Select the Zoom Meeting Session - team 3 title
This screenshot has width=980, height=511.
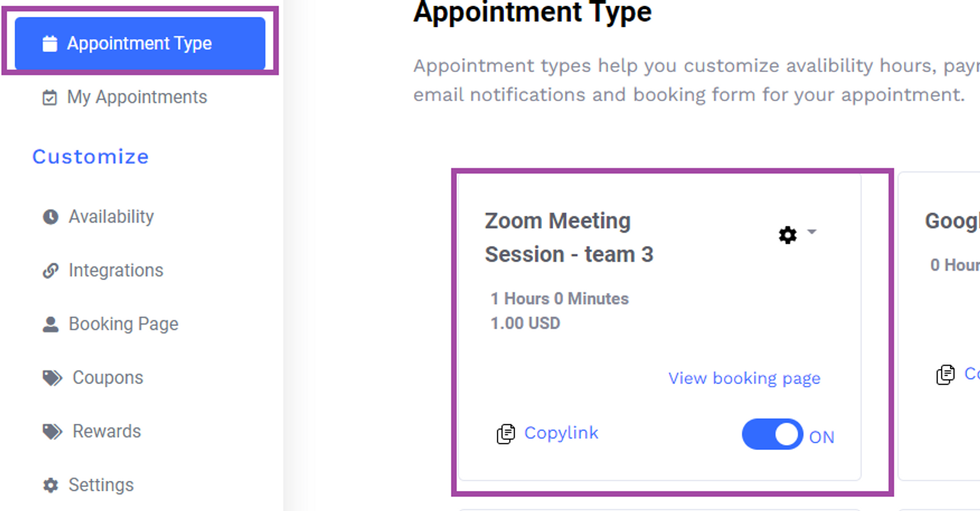point(569,238)
